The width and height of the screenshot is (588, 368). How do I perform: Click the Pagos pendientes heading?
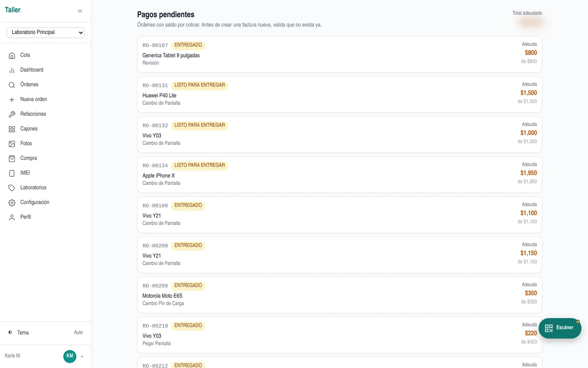tap(166, 15)
